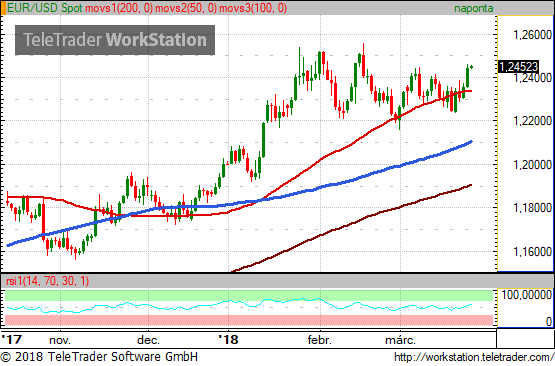Click the febr. month label on time axis
The width and height of the screenshot is (555, 366).
tap(320, 340)
